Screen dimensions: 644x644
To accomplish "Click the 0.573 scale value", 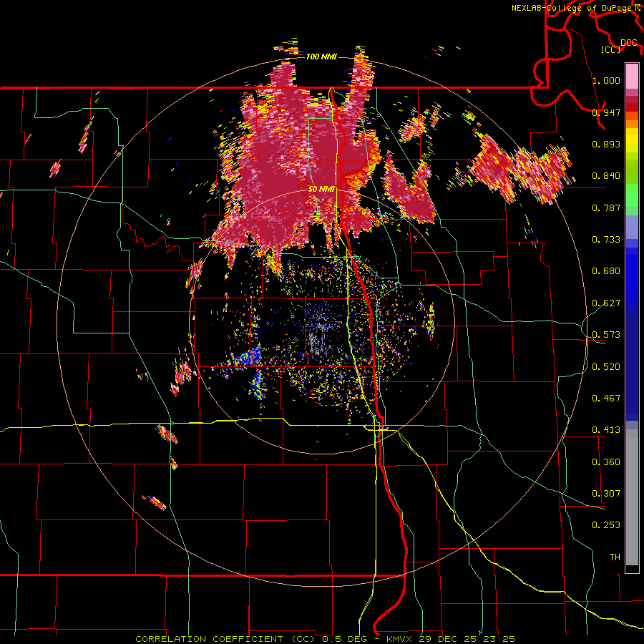I will (x=606, y=335).
